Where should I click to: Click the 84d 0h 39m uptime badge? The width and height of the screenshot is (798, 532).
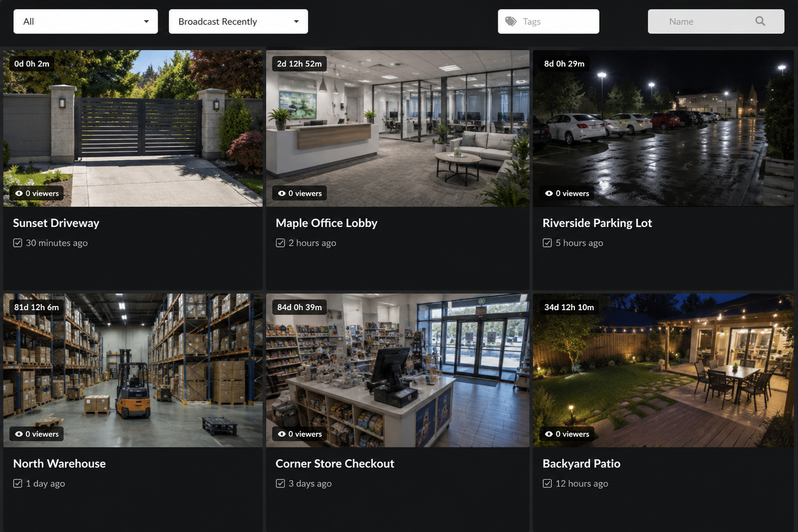click(299, 307)
